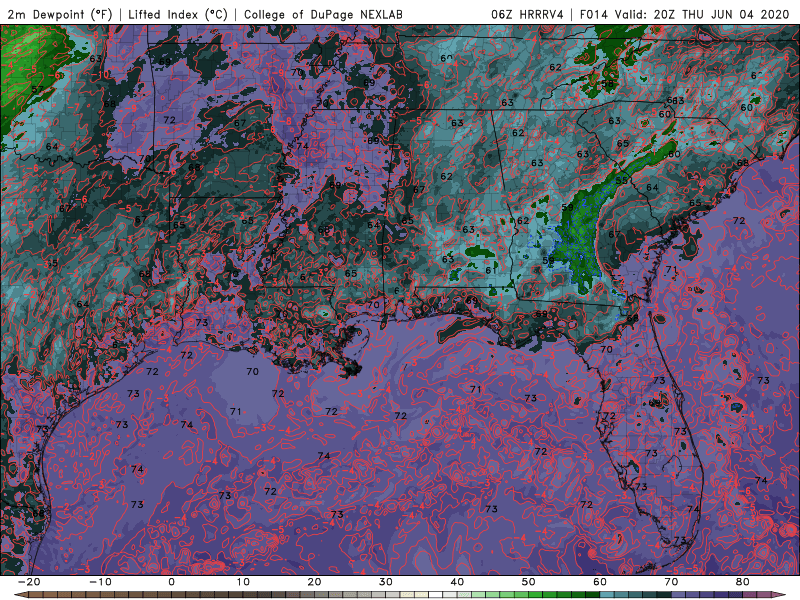The image size is (800, 600).
Task: Click the 30 label on the color scale
Action: tap(386, 582)
